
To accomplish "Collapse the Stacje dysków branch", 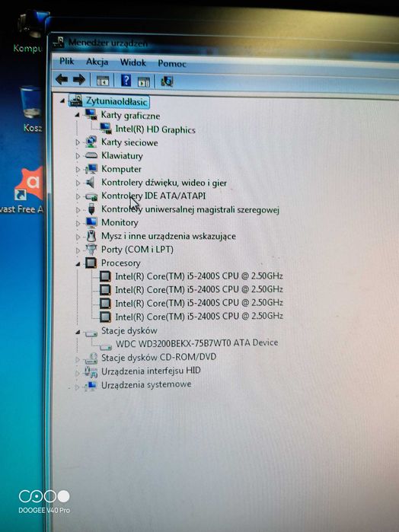I will pyautogui.click(x=78, y=332).
